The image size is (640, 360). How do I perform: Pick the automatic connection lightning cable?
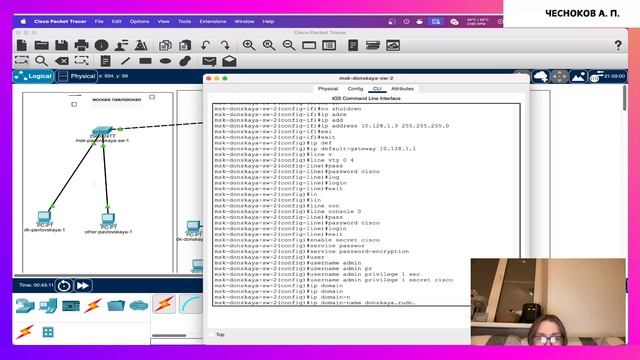tap(164, 304)
